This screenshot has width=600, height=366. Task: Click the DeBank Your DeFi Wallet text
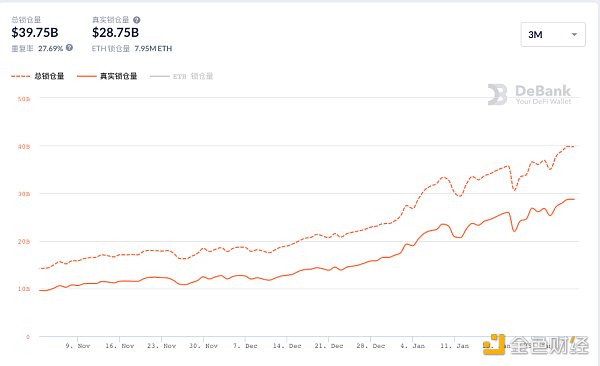coord(543,95)
